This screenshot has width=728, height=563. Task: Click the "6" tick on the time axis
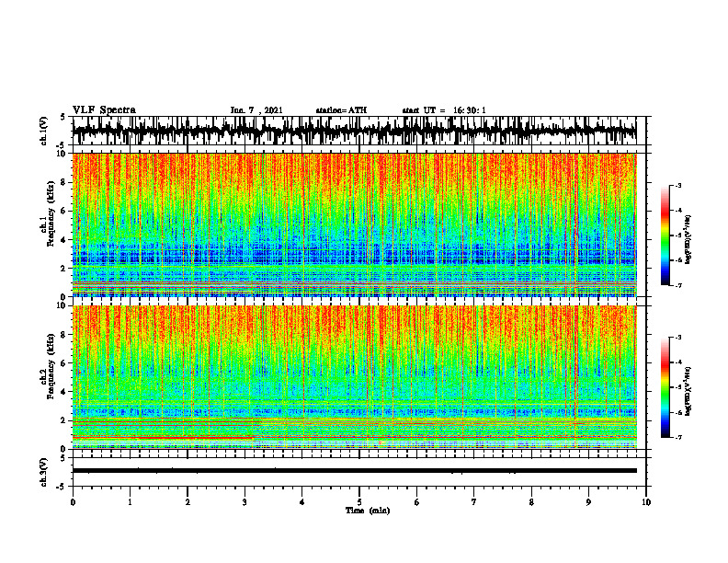(417, 502)
